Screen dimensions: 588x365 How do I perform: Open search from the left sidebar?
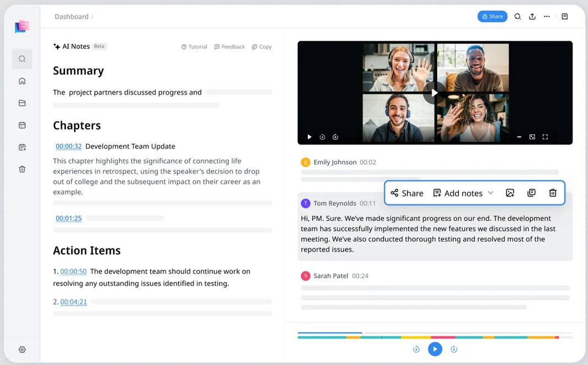22,59
